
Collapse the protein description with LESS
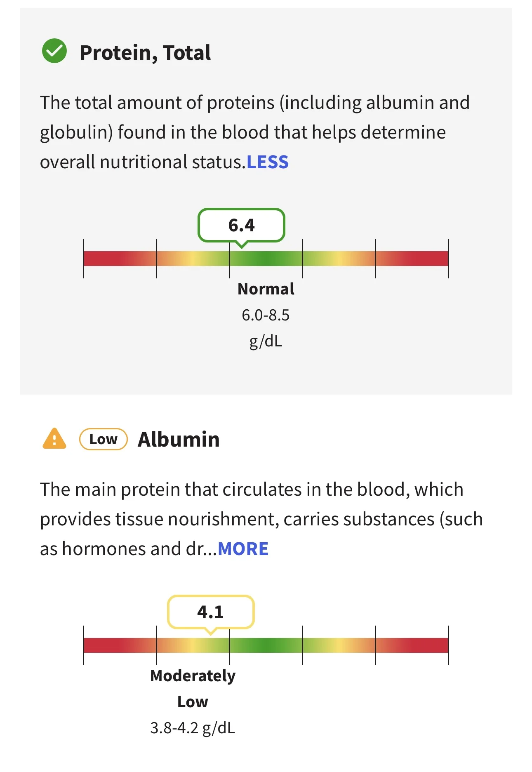268,162
